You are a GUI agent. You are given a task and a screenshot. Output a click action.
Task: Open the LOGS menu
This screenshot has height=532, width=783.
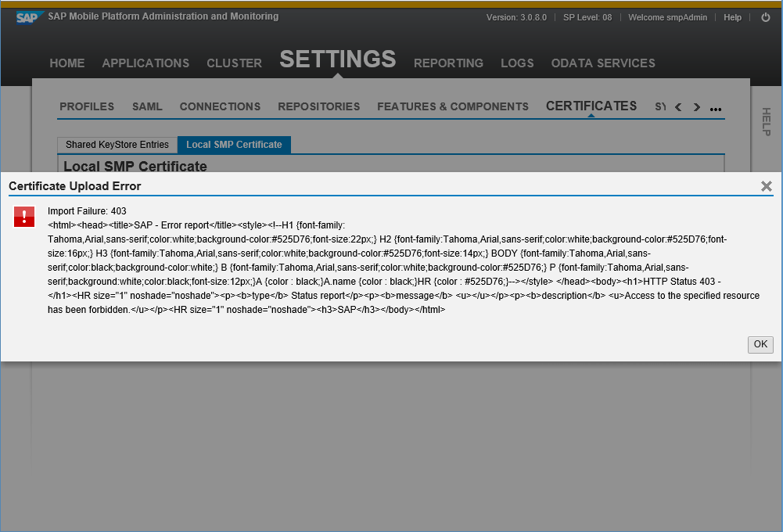[517, 63]
